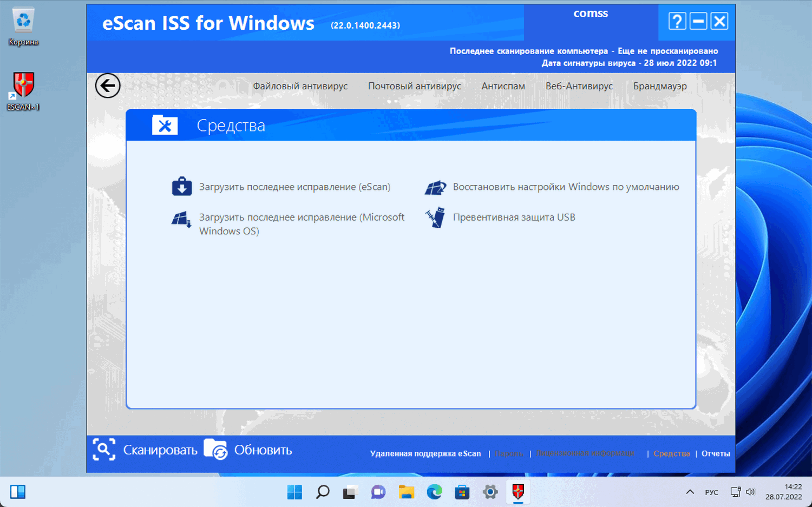Minimize the eScan window
The image size is (812, 507).
[698, 21]
